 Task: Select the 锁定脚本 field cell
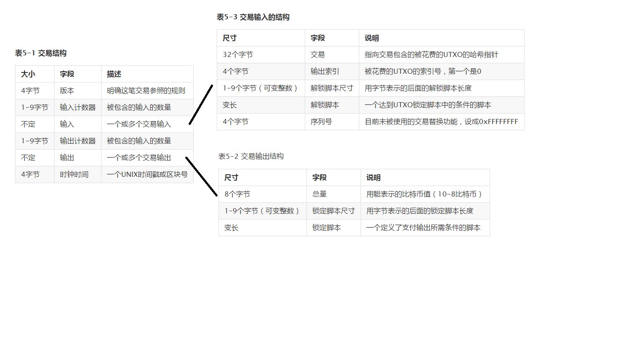[334, 228]
